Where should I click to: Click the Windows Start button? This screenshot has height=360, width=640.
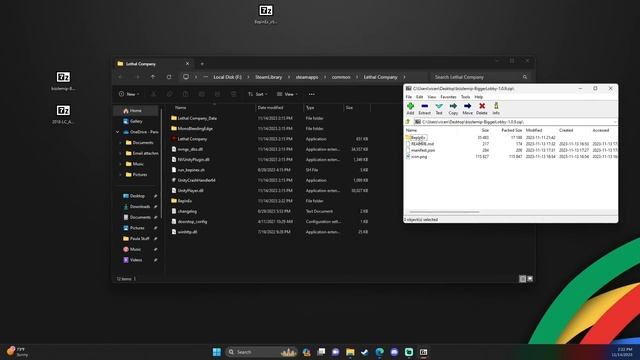tap(217, 352)
